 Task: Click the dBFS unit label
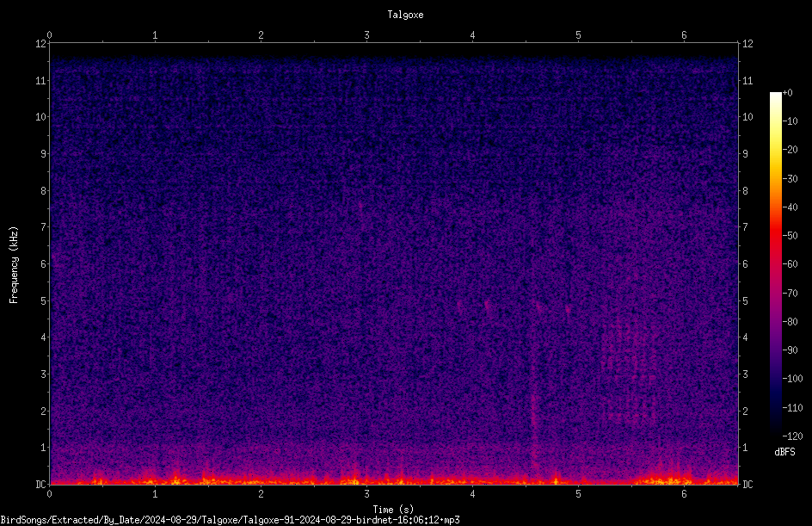(x=784, y=452)
